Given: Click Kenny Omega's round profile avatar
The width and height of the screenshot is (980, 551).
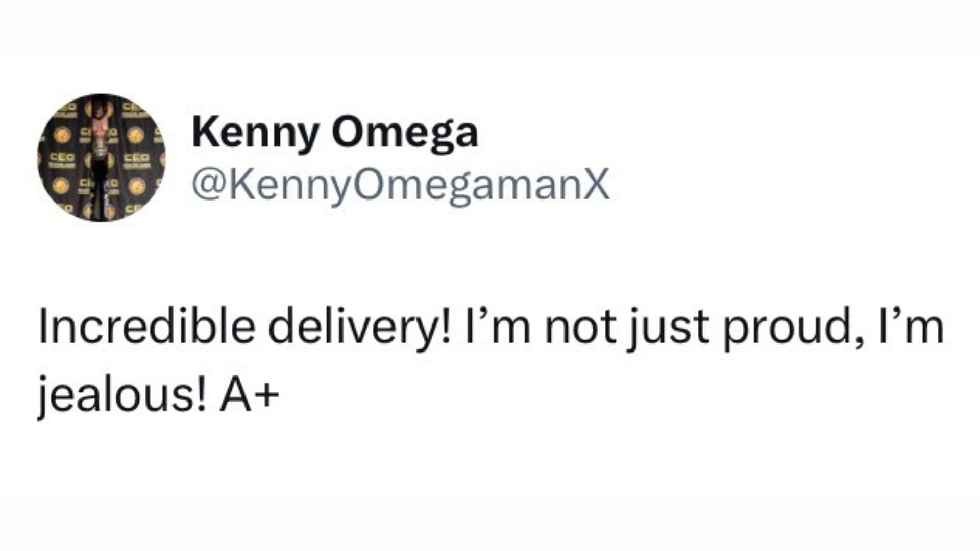Looking at the screenshot, I should [101, 158].
